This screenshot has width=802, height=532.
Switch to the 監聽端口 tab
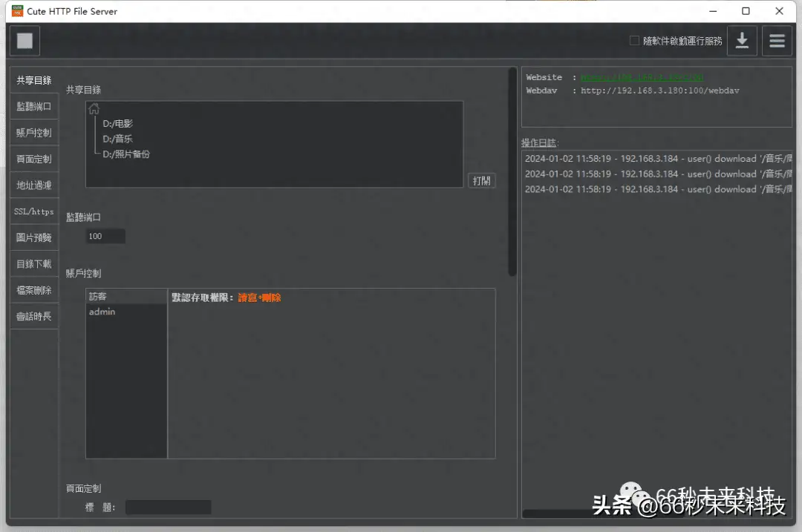click(33, 106)
